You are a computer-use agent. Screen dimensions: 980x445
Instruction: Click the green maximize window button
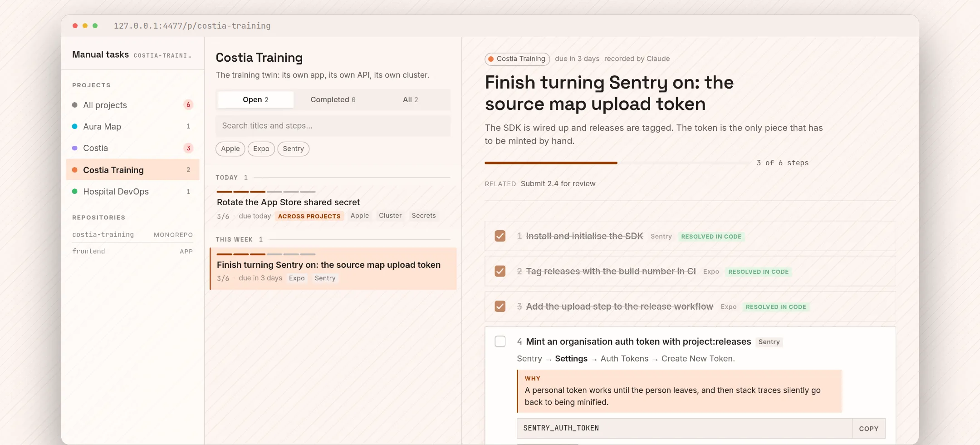[x=95, y=26]
